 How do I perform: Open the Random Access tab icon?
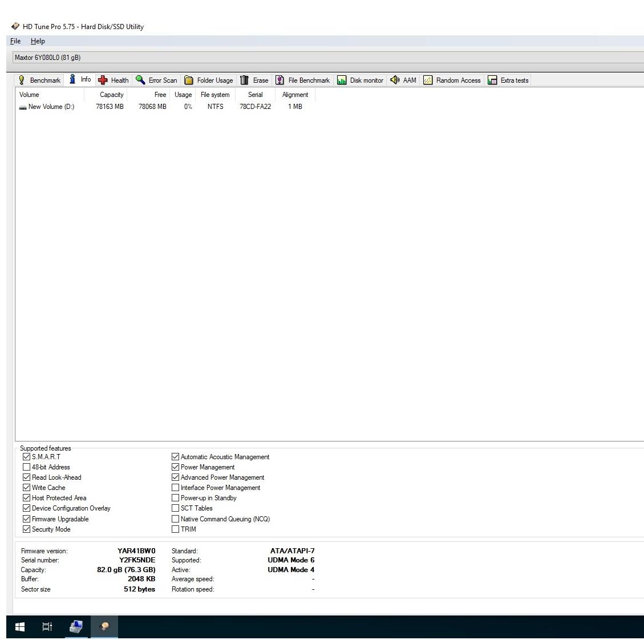(x=428, y=80)
